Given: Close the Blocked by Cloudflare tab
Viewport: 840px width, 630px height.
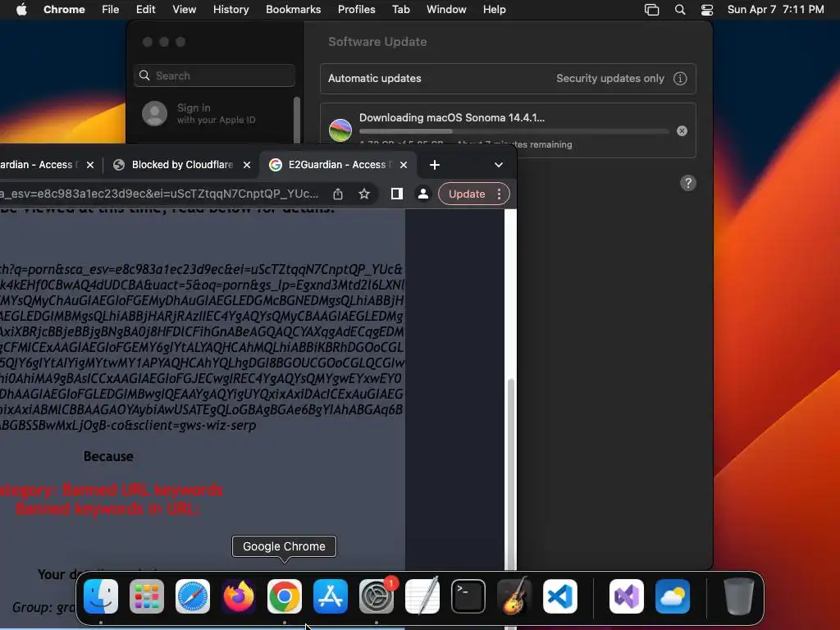Looking at the screenshot, I should pos(246,165).
